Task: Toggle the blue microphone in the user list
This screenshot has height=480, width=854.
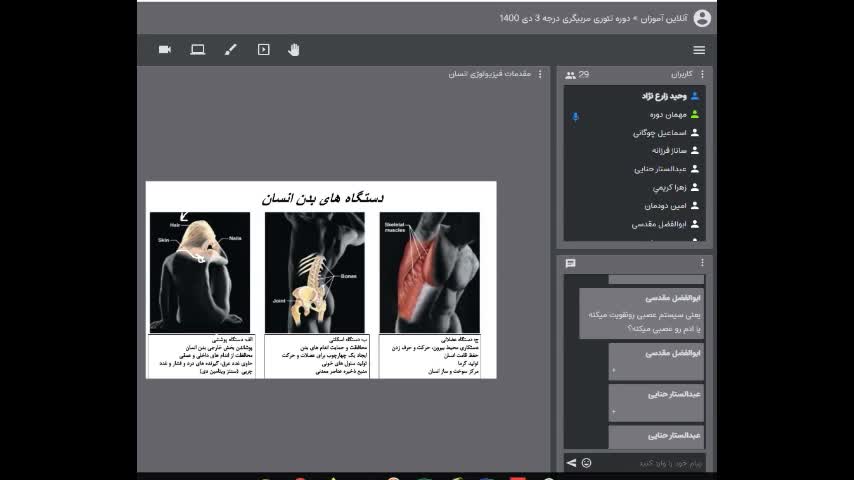Action: click(575, 116)
